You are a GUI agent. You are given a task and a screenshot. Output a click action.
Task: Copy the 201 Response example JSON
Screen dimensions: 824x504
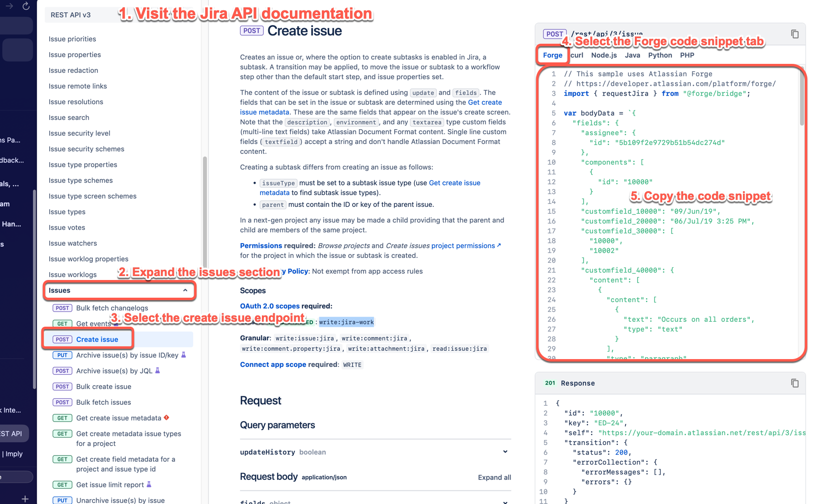pyautogui.click(x=795, y=383)
